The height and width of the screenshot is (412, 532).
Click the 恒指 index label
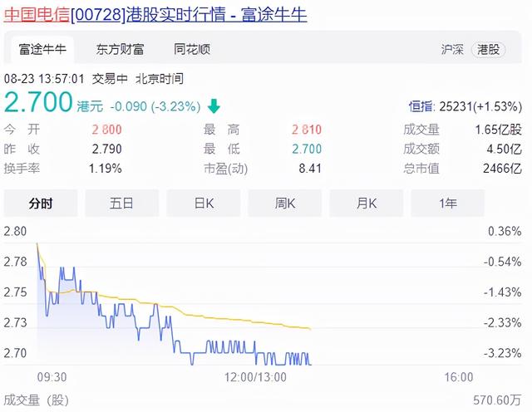pyautogui.click(x=421, y=106)
